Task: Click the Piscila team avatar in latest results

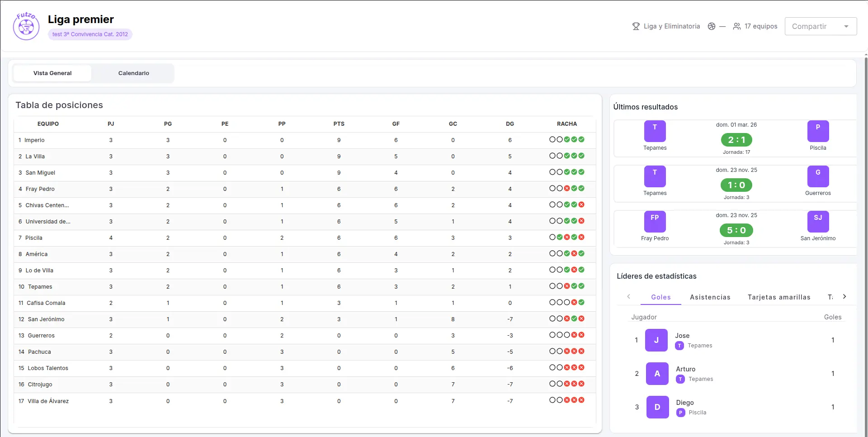Action: pyautogui.click(x=817, y=131)
